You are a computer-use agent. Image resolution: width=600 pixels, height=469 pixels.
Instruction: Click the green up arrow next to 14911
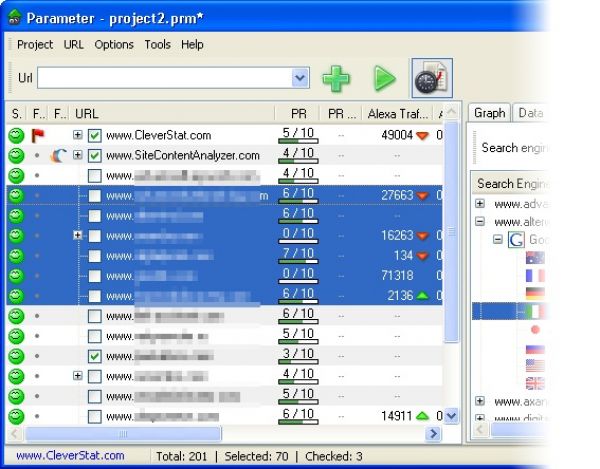pyautogui.click(x=422, y=415)
